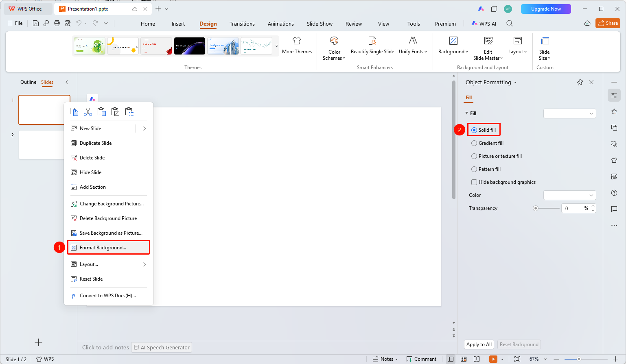Screen dimensions: 626x364
Task: Click the Transparency slider handle
Action: click(x=536, y=208)
